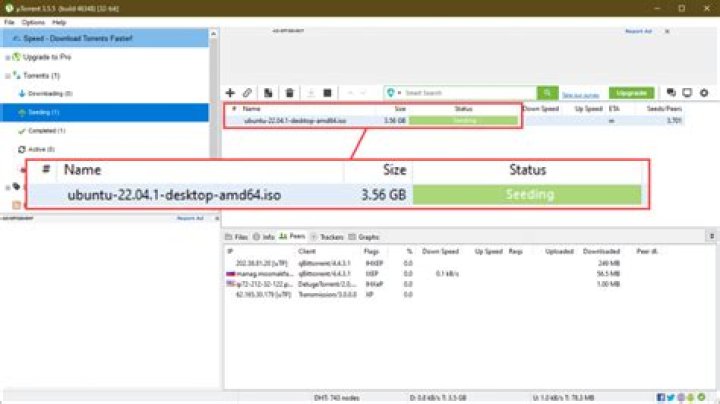720x404 pixels.
Task: Select the peer row with 56.5 MB downloaded
Action: tap(423, 274)
